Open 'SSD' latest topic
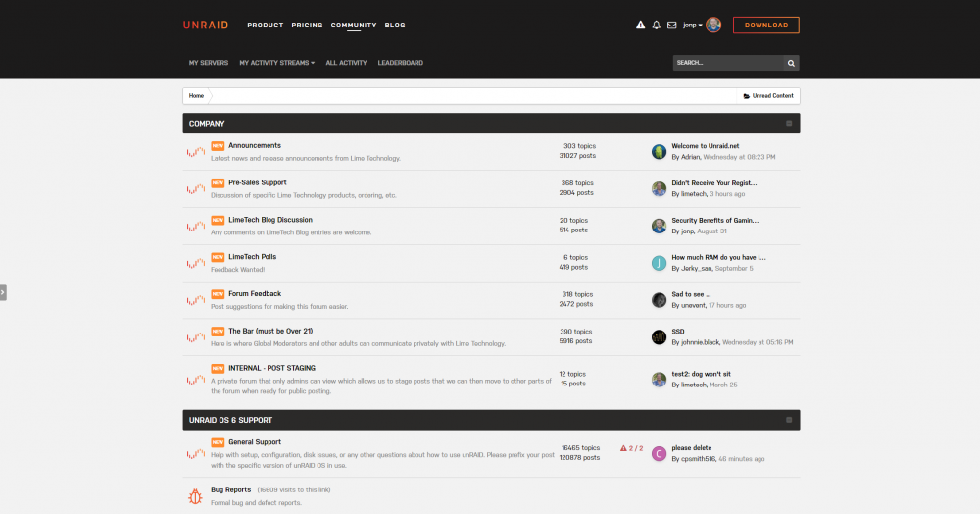Viewport: 980px width, 514px height. [677, 332]
